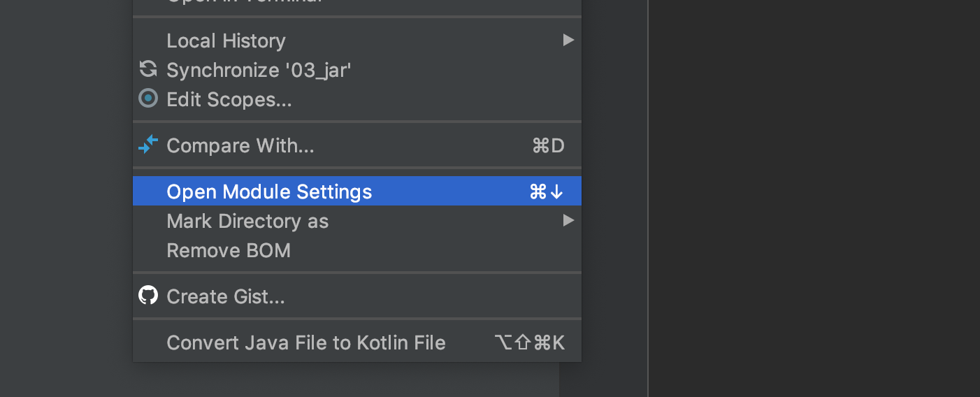Click the Edit Scopes circular icon
The image size is (980, 397).
coord(148,99)
